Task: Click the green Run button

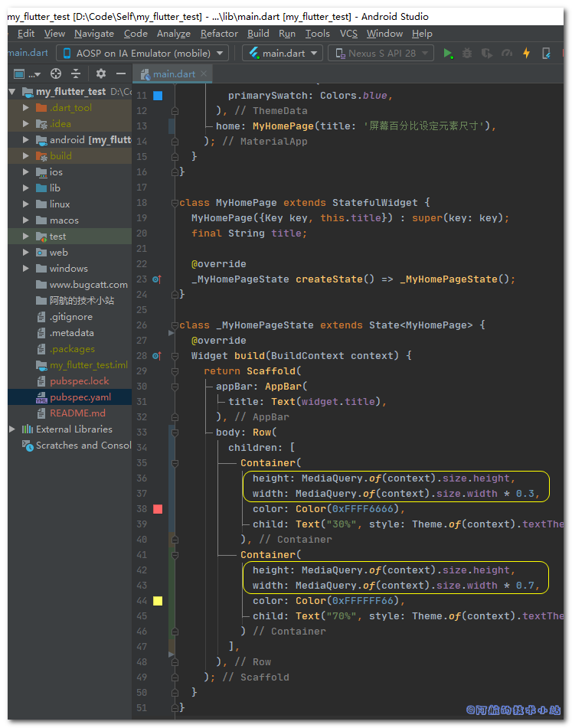Action: pos(448,53)
